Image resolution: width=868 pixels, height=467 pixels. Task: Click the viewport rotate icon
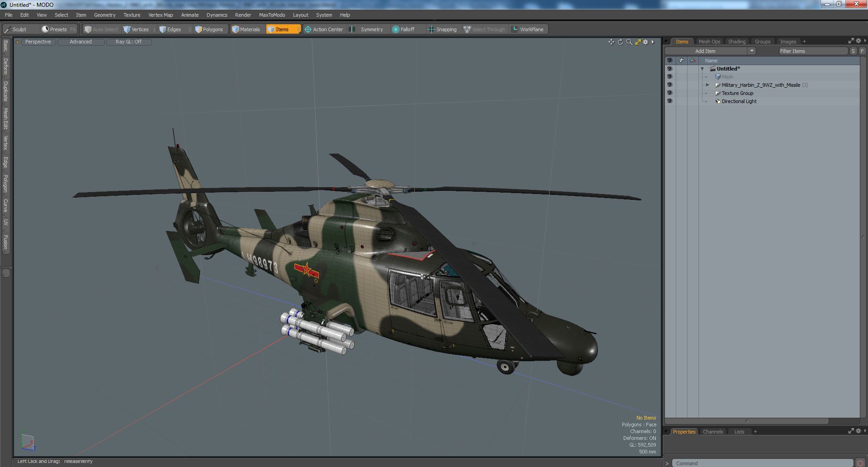(620, 42)
